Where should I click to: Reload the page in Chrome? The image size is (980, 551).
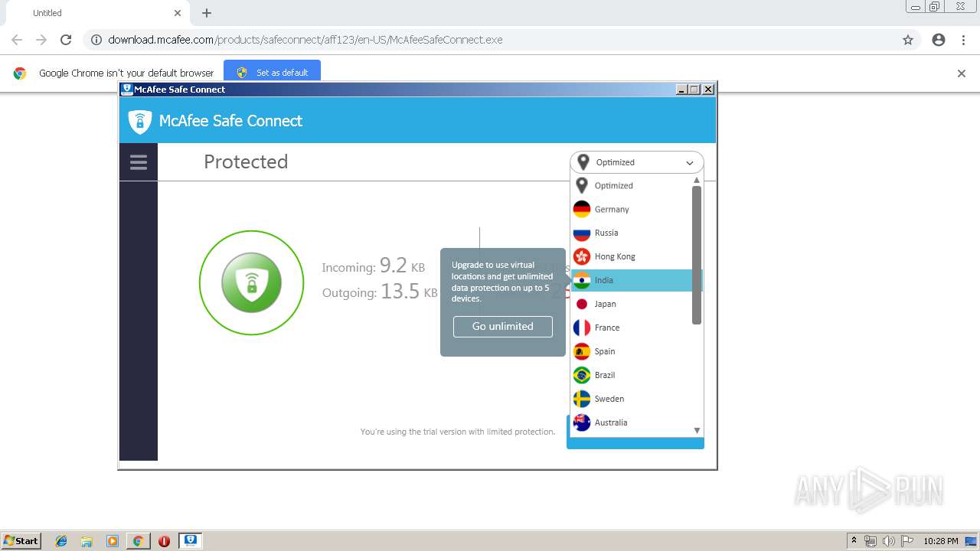tap(66, 40)
